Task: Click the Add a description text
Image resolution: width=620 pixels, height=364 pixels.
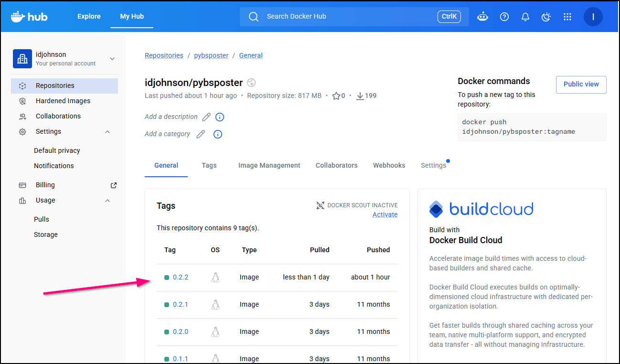Action: (x=171, y=117)
